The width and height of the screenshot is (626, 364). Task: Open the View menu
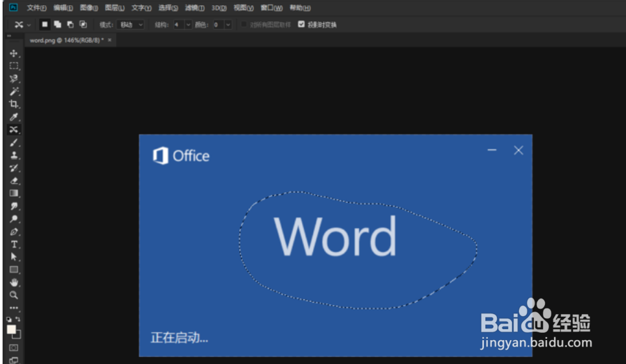coord(244,8)
